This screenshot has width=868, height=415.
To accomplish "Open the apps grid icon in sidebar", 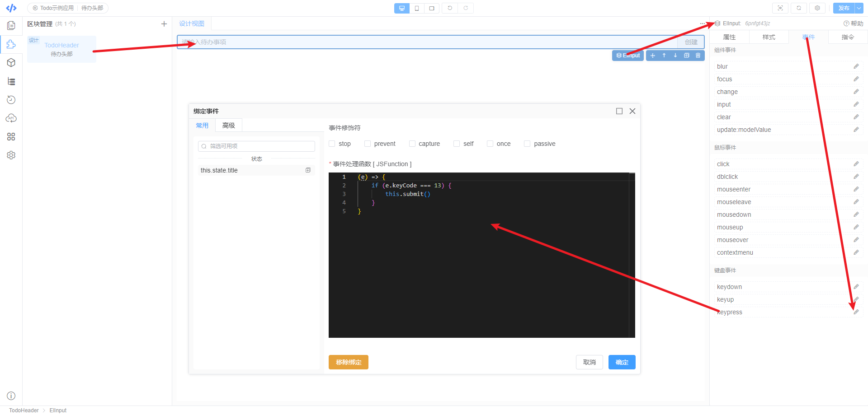I will point(11,137).
